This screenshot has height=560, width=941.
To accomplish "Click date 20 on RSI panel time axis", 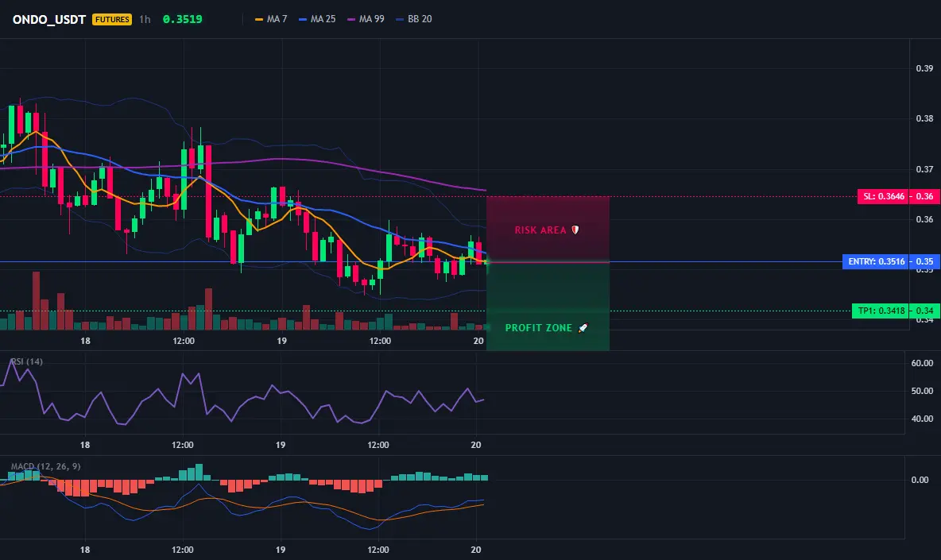I will point(476,445).
